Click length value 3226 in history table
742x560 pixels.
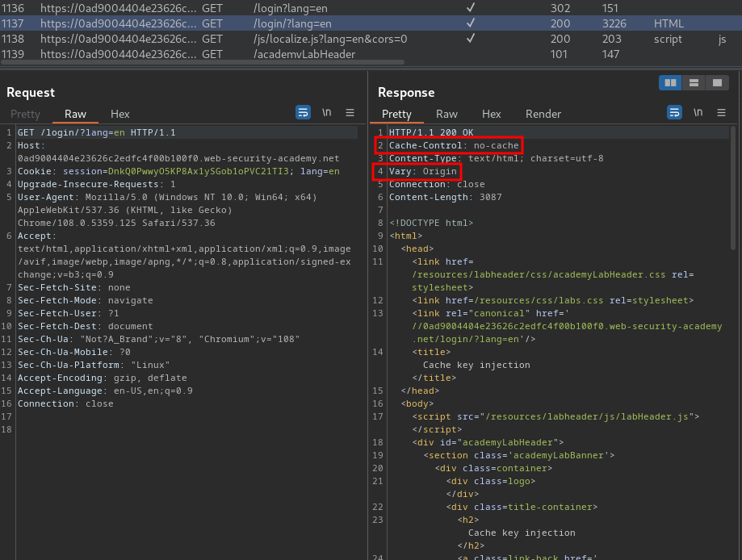(x=614, y=23)
